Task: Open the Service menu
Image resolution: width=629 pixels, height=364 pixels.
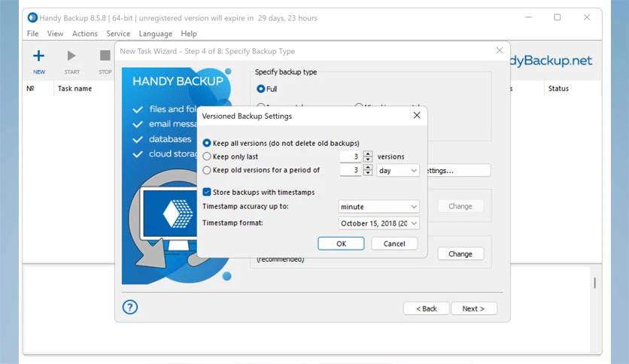Action: [x=118, y=34]
